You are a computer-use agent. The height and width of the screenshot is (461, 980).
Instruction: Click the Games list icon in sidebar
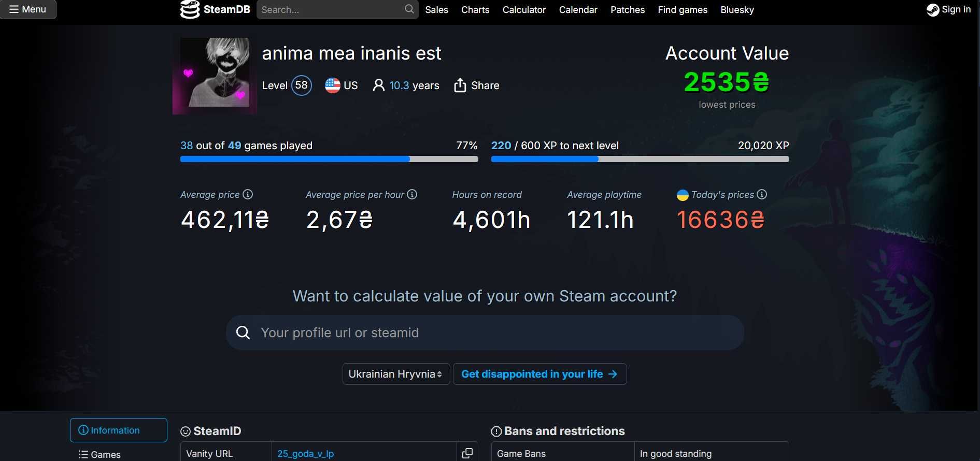tap(83, 454)
